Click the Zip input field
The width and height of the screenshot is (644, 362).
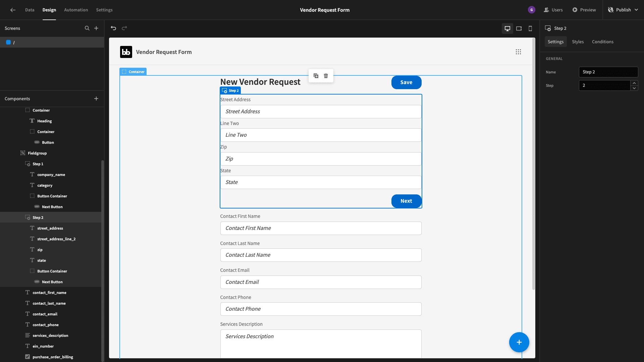point(321,159)
